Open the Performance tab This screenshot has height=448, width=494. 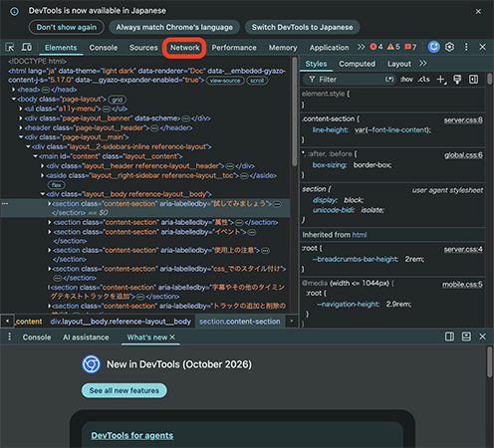(234, 48)
